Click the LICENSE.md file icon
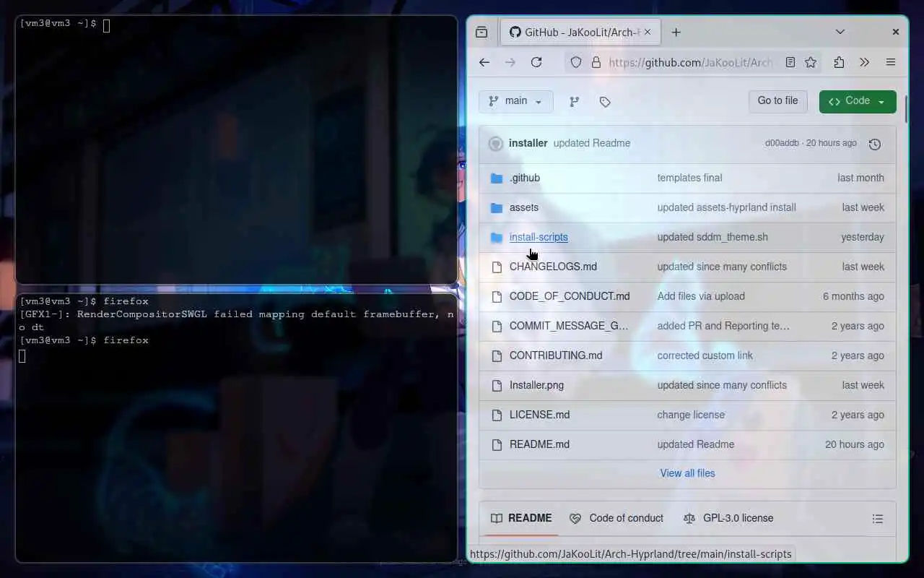 tap(497, 415)
